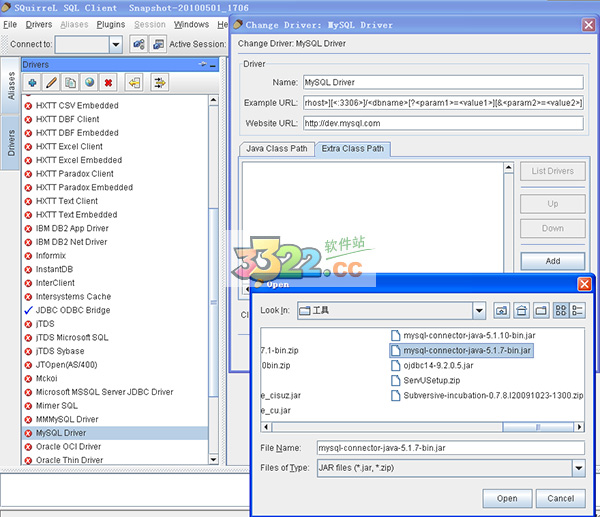Viewport: 600px width, 517px height.
Task: Expand the Look In folder dropdown
Action: point(479,310)
